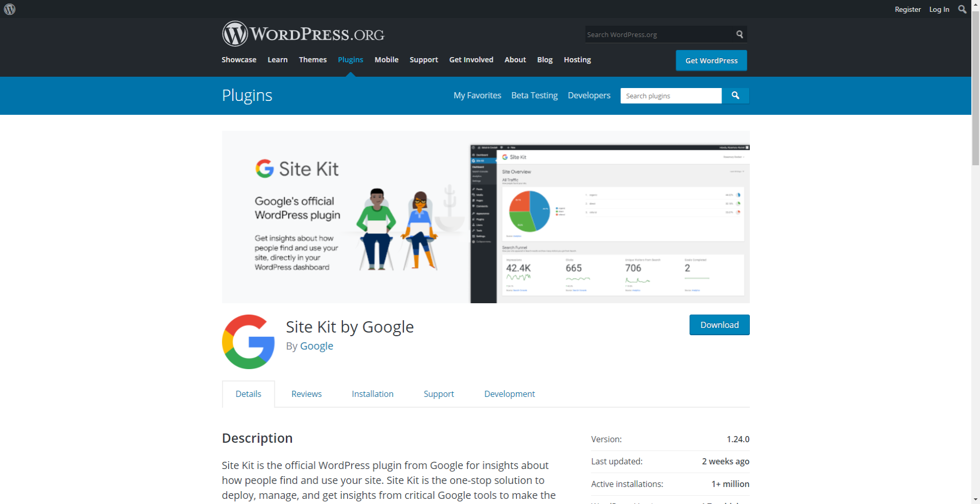The height and width of the screenshot is (504, 980).
Task: Click the scrollbar down arrow
Action: 975,500
